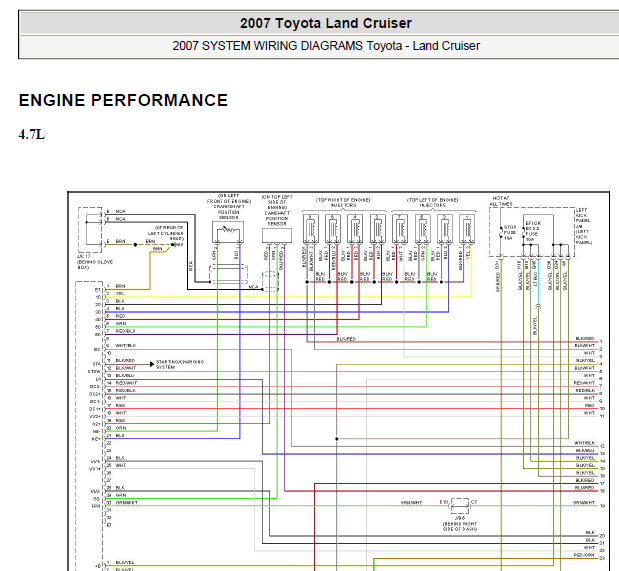Click the crankshaft position sensor symbol box
The image size is (619, 571).
[x=228, y=232]
